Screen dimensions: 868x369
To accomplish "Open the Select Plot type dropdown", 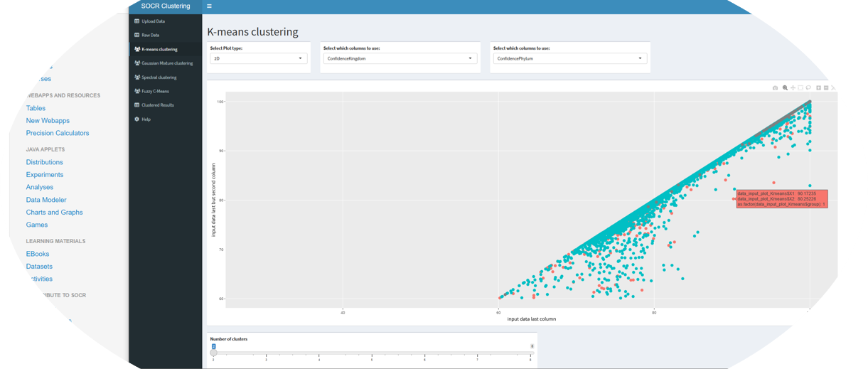I will point(258,59).
